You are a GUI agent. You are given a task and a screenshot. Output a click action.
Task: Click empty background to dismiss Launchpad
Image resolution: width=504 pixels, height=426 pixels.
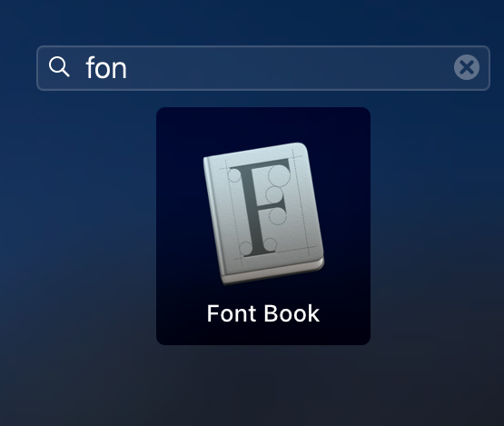[x=80, y=225]
